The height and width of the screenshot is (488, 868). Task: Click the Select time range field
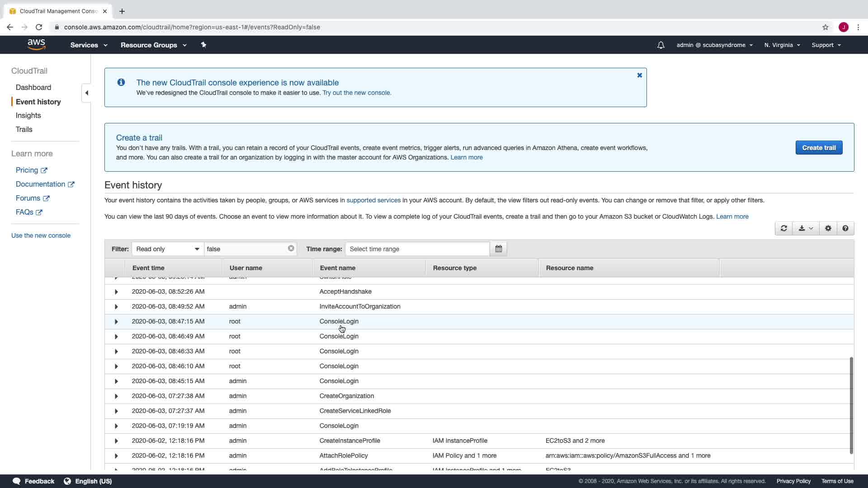(x=417, y=249)
